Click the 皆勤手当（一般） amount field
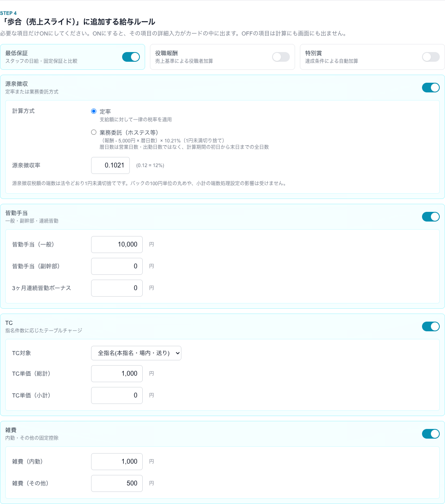This screenshot has width=445, height=504. click(117, 245)
